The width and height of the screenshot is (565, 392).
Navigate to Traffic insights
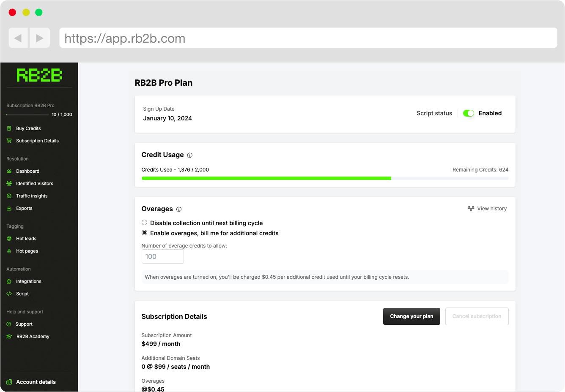pyautogui.click(x=32, y=196)
